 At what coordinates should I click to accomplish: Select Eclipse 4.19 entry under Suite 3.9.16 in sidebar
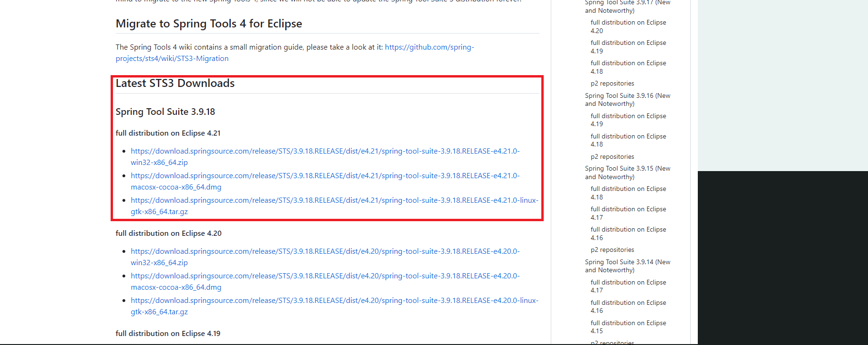point(628,120)
